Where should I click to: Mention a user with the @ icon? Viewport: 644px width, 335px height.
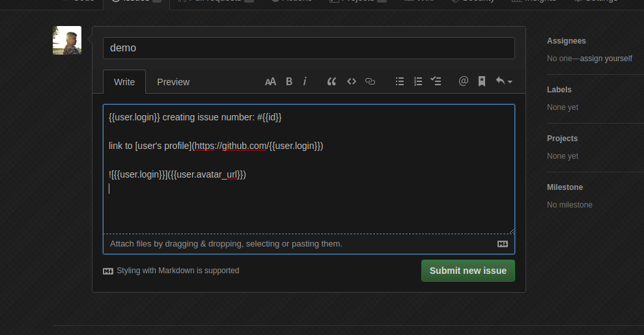464,81
